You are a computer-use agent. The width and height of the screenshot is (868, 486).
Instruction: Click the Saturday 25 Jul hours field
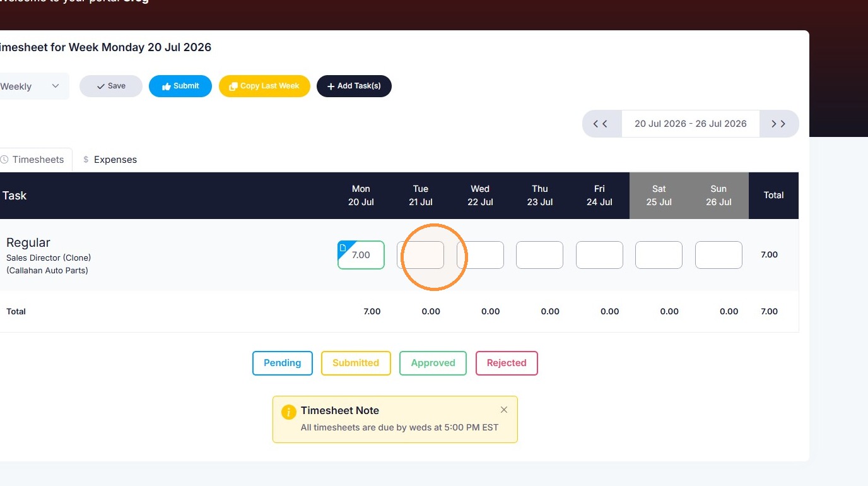point(659,255)
